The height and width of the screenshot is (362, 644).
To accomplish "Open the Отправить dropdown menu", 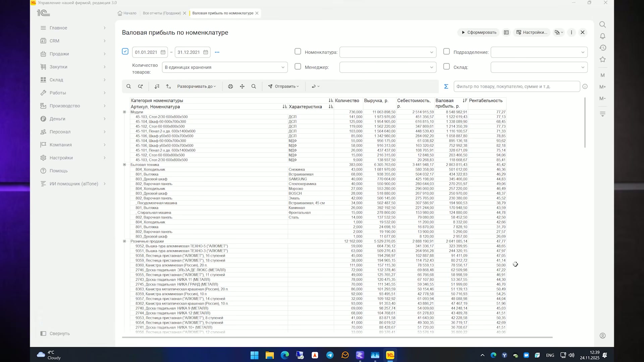I will [x=283, y=86].
